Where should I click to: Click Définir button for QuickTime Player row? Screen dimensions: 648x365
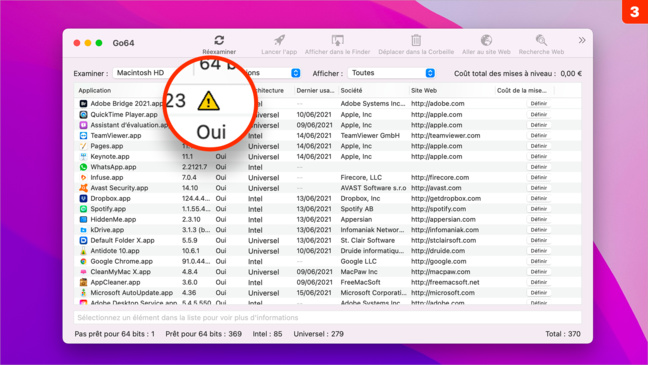point(538,114)
